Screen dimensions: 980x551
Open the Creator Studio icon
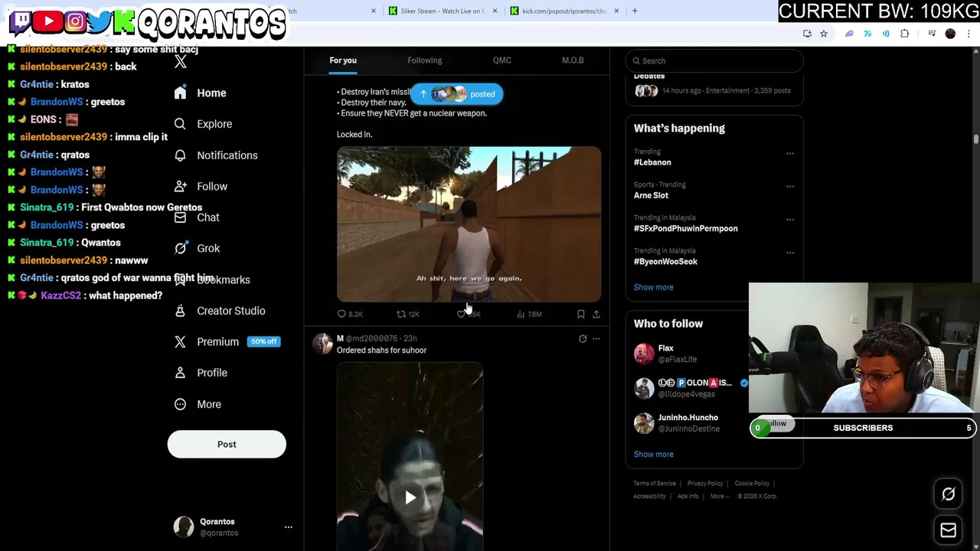click(180, 311)
